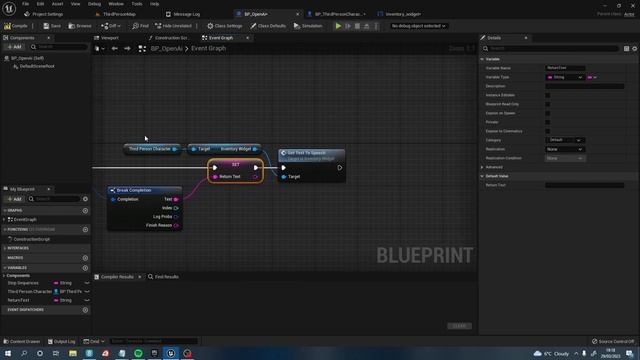Viewport: 640px width, 360px height.
Task: Add a component with Components Add button
Action: point(14,47)
